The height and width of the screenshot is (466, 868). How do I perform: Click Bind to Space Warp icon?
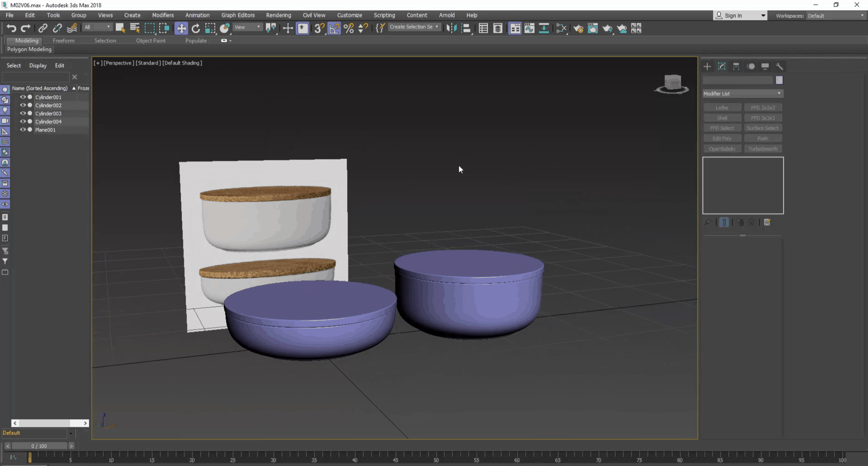pyautogui.click(x=72, y=28)
